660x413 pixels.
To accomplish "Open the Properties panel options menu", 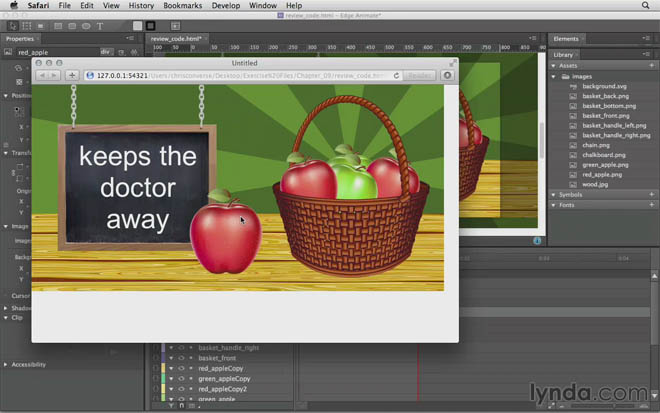I will point(130,38).
